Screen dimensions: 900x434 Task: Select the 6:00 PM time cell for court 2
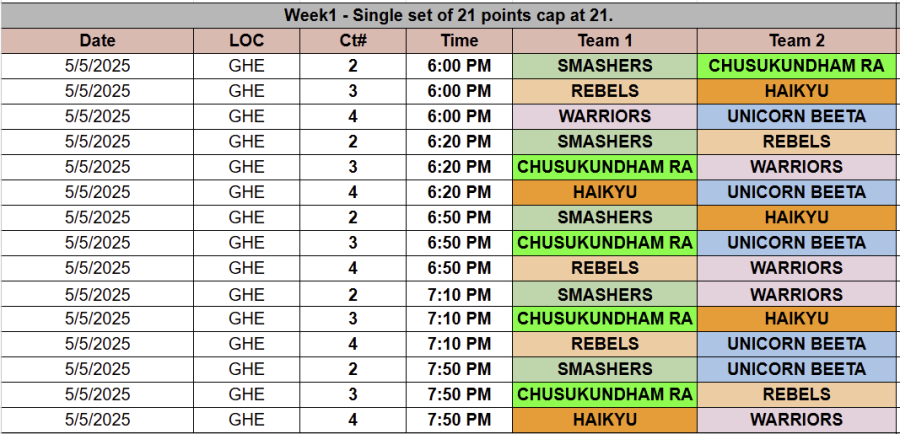pyautogui.click(x=459, y=66)
